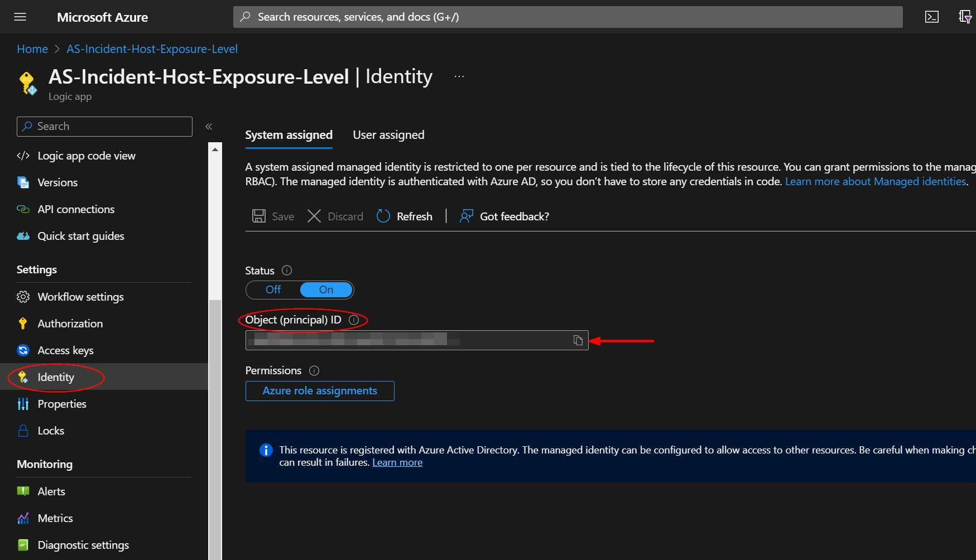Screen dimensions: 976x560
Task: Show info tooltip next to Permissions
Action: pyautogui.click(x=314, y=371)
